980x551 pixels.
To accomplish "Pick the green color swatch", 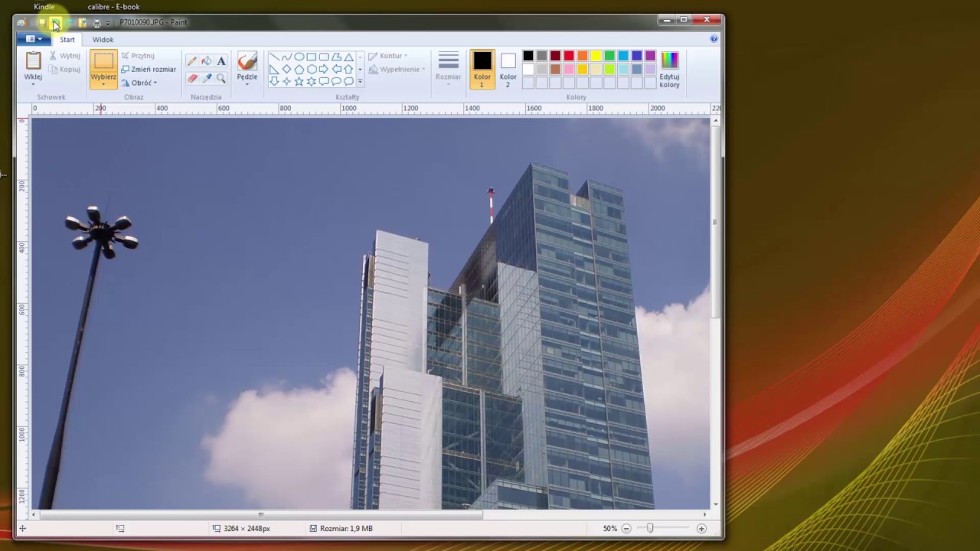I will [609, 56].
